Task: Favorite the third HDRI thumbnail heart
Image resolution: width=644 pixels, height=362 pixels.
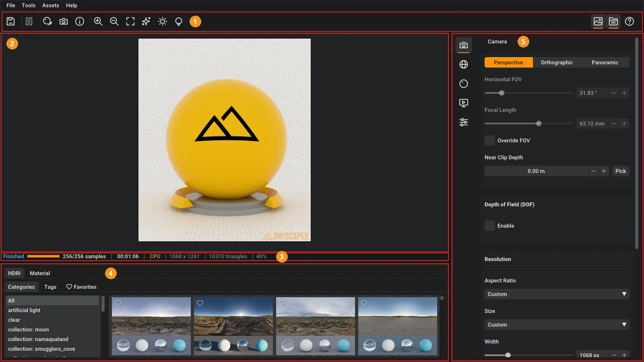Action: pyautogui.click(x=282, y=303)
